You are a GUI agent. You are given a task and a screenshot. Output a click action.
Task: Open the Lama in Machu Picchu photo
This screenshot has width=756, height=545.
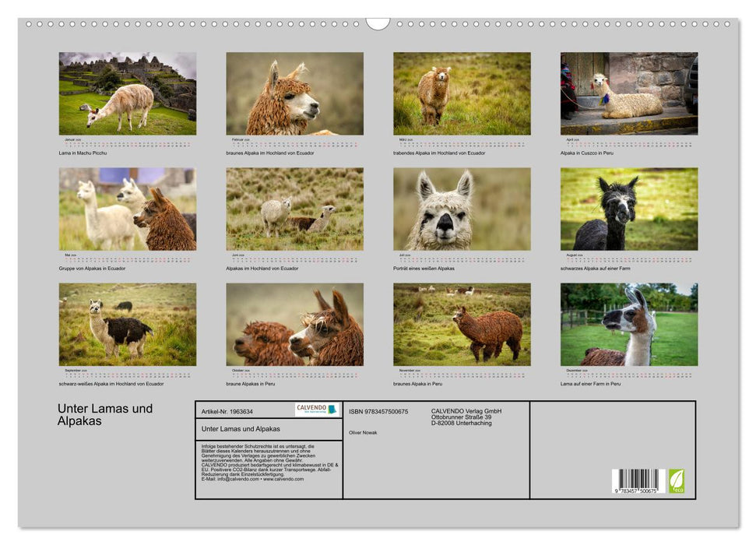(128, 93)
